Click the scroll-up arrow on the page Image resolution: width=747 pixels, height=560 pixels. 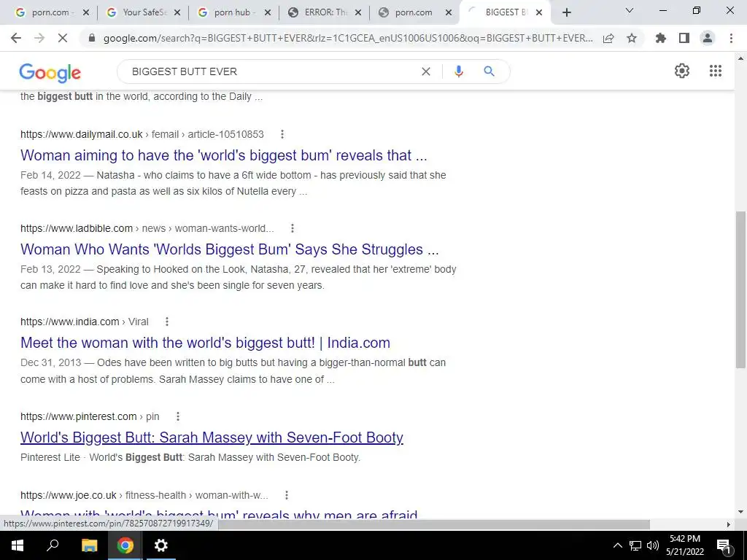[x=740, y=59]
